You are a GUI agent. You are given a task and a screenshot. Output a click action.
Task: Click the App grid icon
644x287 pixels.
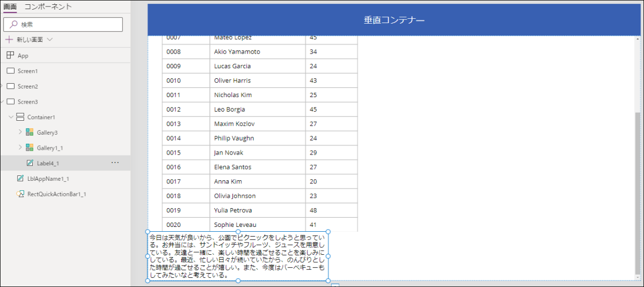(x=10, y=55)
